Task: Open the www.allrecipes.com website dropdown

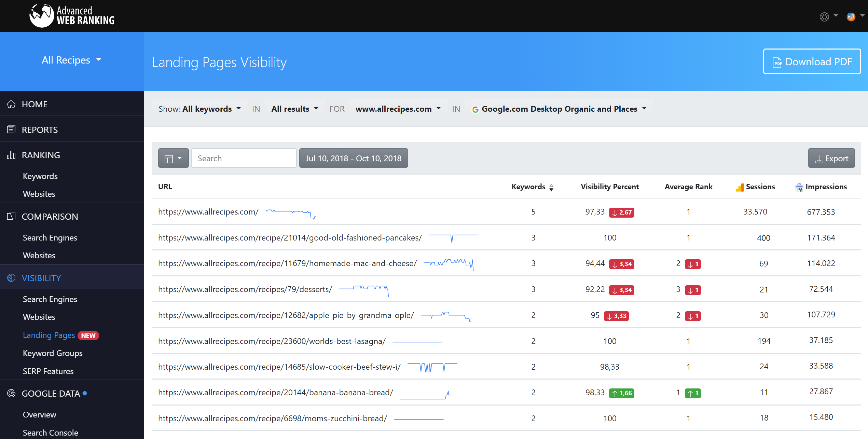Action: click(398, 109)
